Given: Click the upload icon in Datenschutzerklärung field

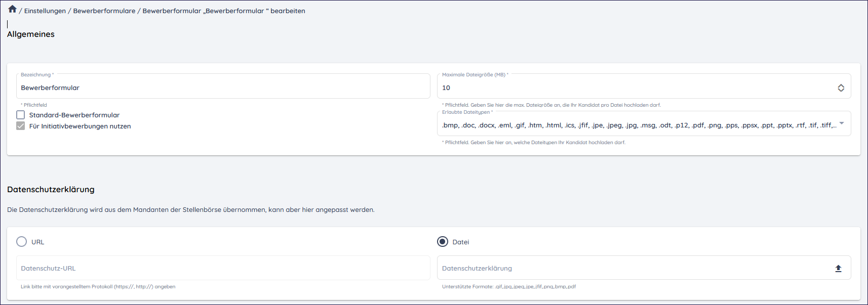Looking at the screenshot, I should click(838, 269).
